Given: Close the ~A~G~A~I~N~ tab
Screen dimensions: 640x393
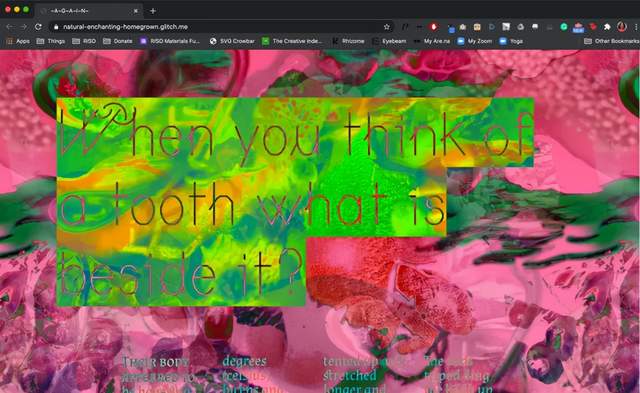Looking at the screenshot, I should 136,11.
